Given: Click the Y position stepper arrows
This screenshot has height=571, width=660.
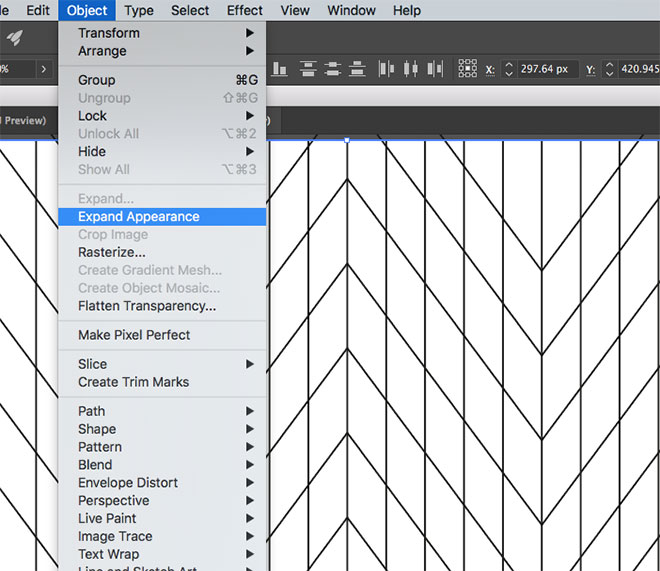Looking at the screenshot, I should (608, 69).
